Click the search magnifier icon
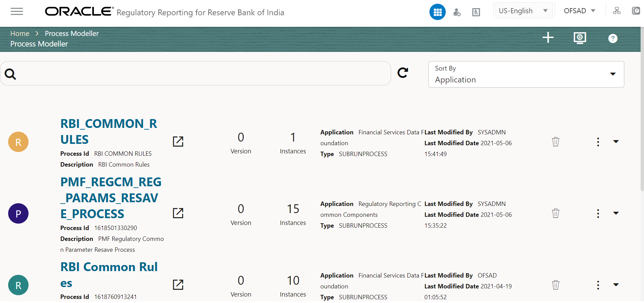This screenshot has height=303, width=644. tap(11, 74)
